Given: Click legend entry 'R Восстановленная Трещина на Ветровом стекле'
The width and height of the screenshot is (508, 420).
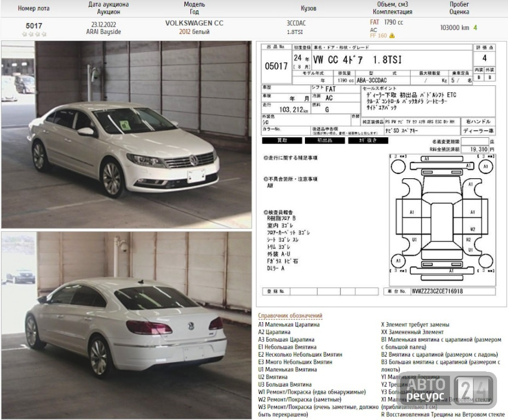Looking at the screenshot, I should tap(443, 414).
